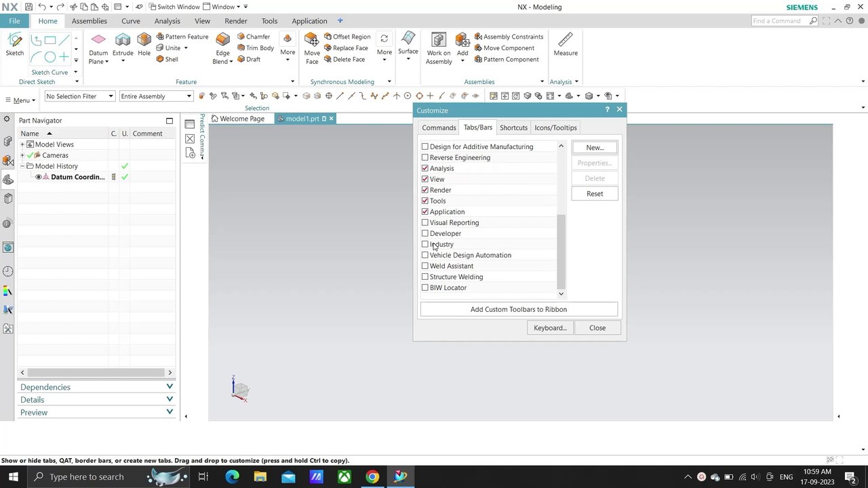Click the Find a Command search field
Image resolution: width=868 pixels, height=488 pixels.
coord(785,21)
